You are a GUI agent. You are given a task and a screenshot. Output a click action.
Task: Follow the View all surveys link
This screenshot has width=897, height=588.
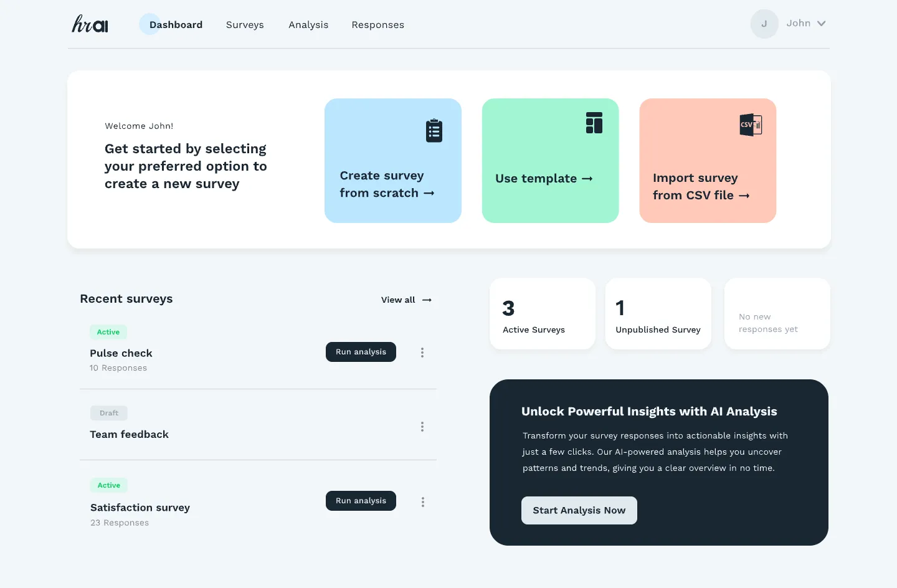coord(406,300)
